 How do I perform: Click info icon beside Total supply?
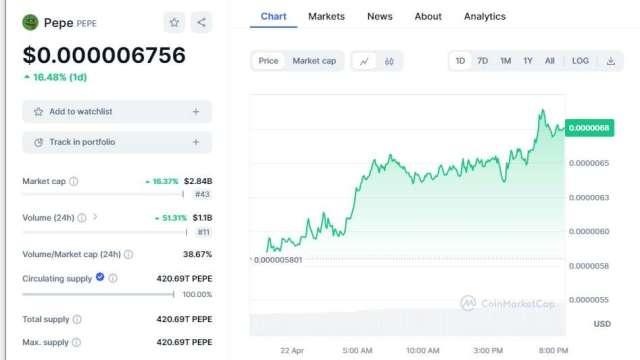pyautogui.click(x=77, y=319)
